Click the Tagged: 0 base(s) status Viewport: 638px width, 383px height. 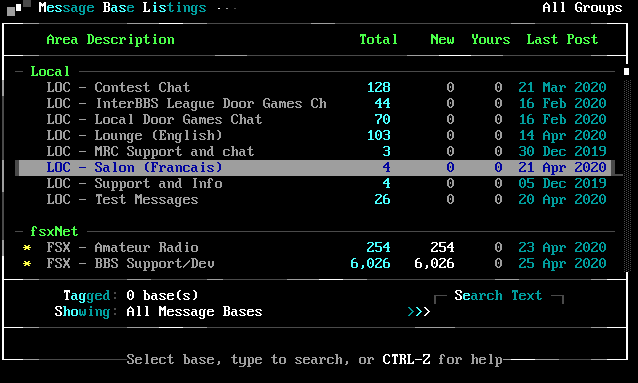click(130, 295)
